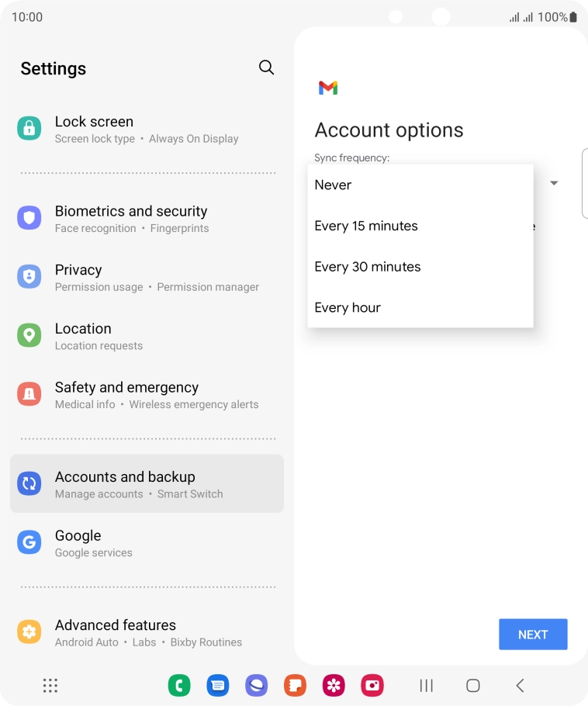Select Never sync frequency option
The width and height of the screenshot is (588, 706).
(x=333, y=185)
